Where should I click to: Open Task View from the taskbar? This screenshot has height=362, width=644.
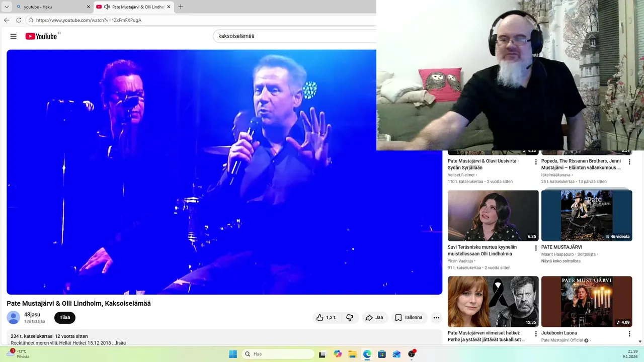[323, 354]
